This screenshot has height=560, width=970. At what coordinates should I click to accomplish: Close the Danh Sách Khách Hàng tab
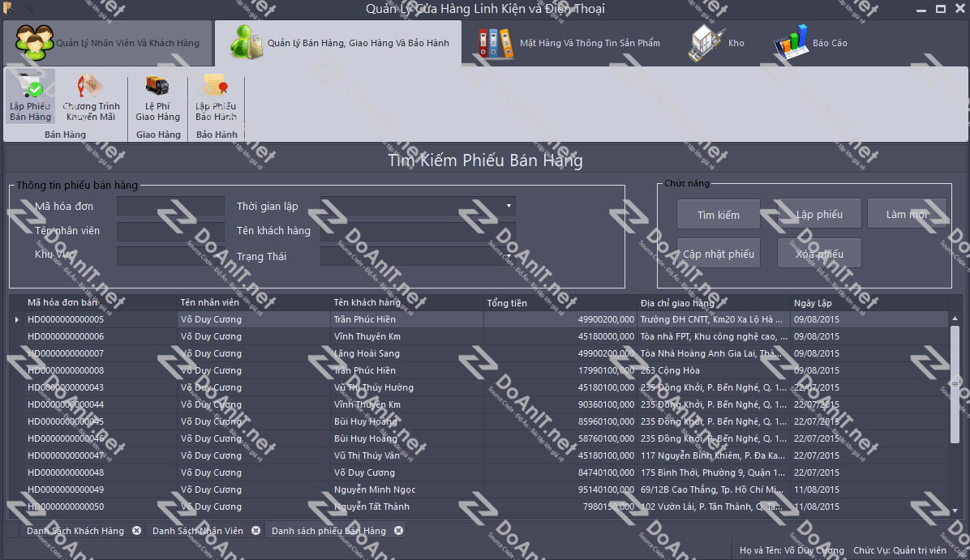[x=136, y=531]
